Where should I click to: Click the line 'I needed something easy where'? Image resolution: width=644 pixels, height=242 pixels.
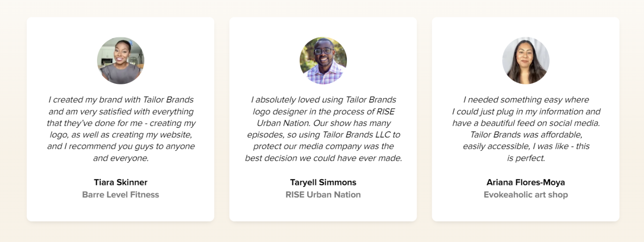(526, 100)
